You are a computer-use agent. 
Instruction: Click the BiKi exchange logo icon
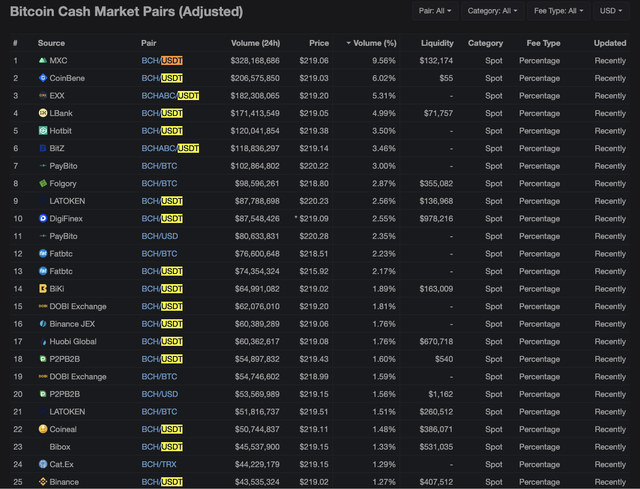coord(42,289)
